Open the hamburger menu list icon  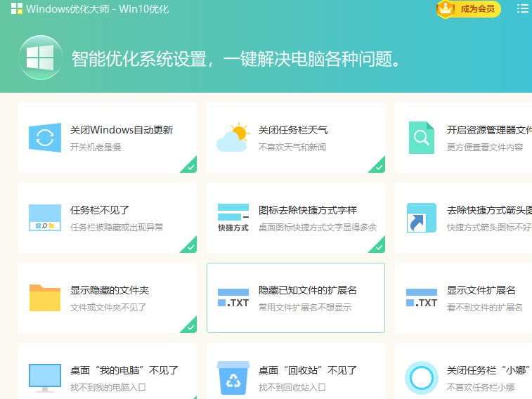click(522, 8)
